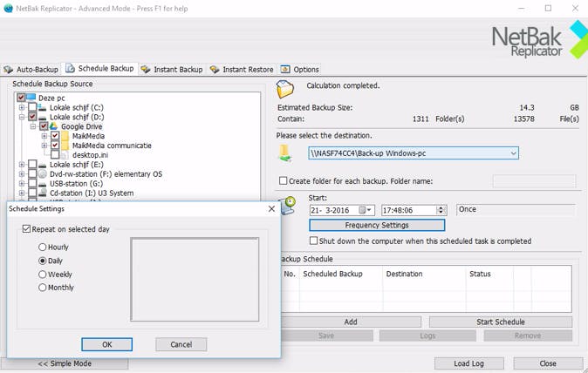Viewport: 588px width, 373px height.
Task: Click the Lokale schijf (C:) drive icon
Action: (43, 107)
